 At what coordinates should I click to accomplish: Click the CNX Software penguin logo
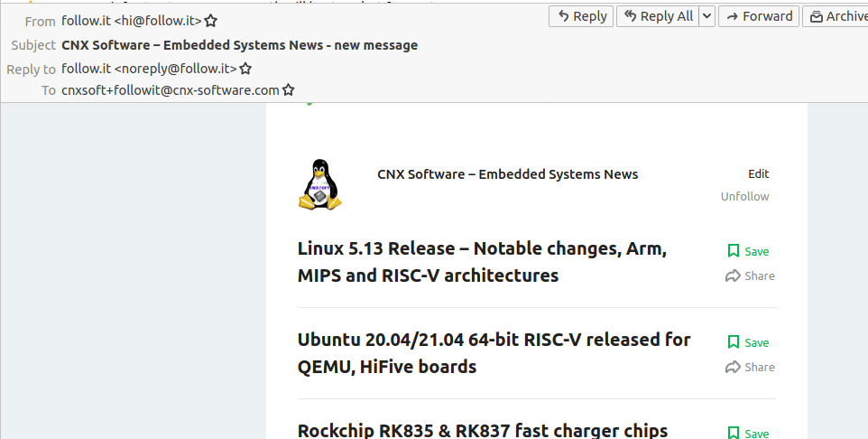(x=320, y=184)
